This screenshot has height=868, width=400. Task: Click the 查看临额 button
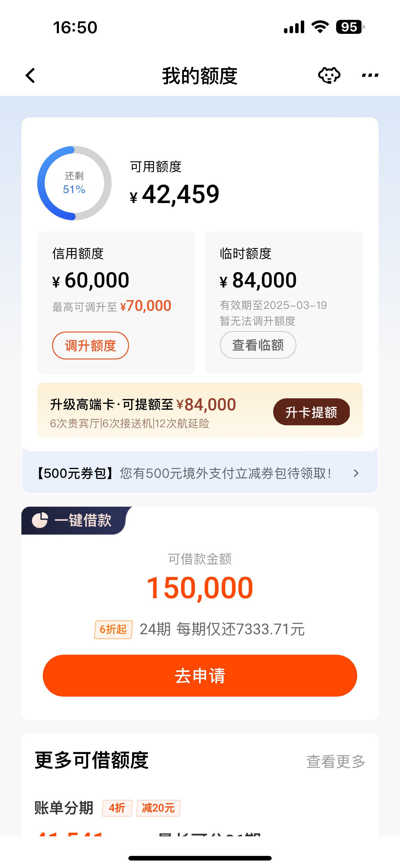coord(258,345)
